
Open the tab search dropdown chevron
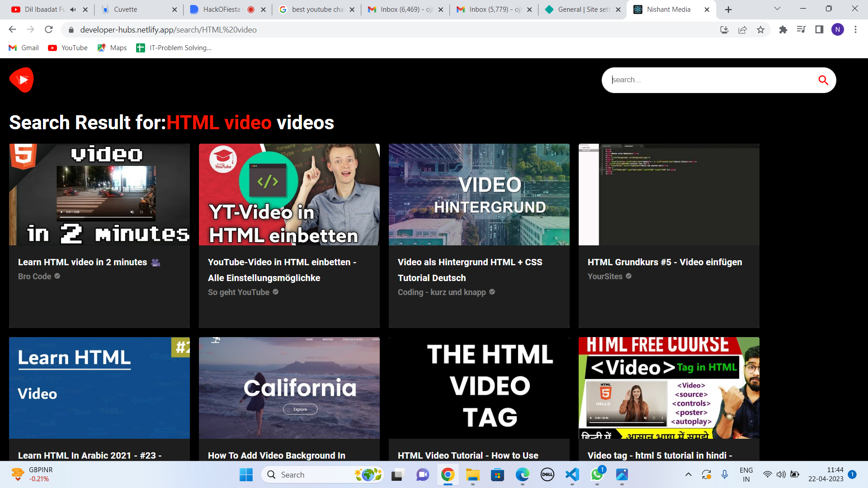[777, 9]
